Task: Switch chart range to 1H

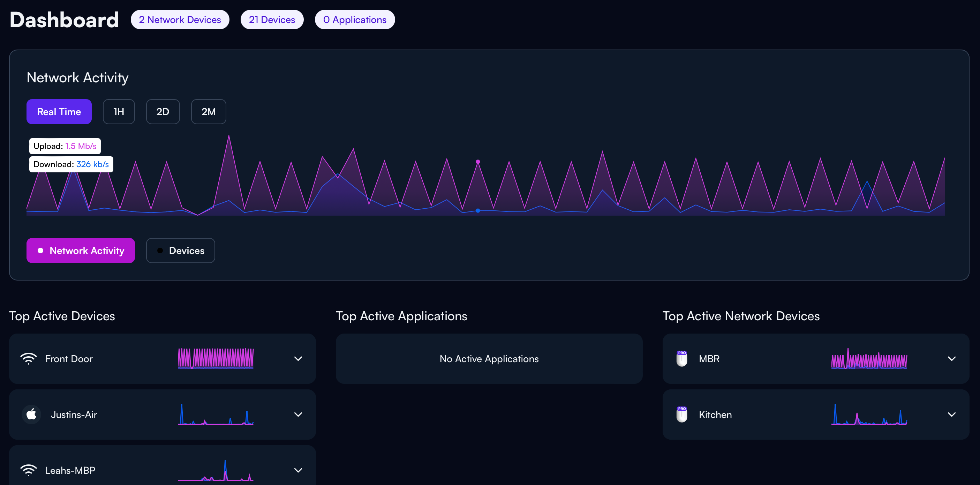Action: click(119, 112)
